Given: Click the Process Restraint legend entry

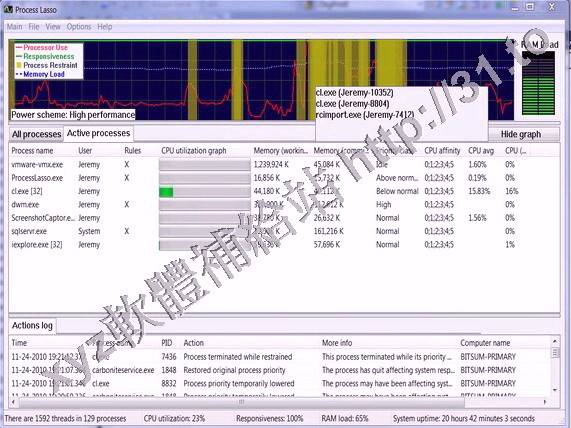Looking at the screenshot, I should coord(47,65).
